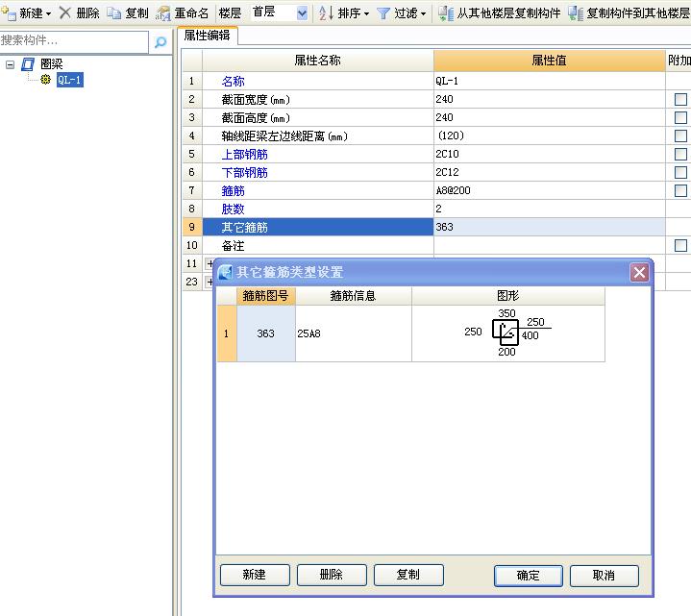
Task: Click the 复制 copy icon in toolbar
Action: click(x=114, y=13)
